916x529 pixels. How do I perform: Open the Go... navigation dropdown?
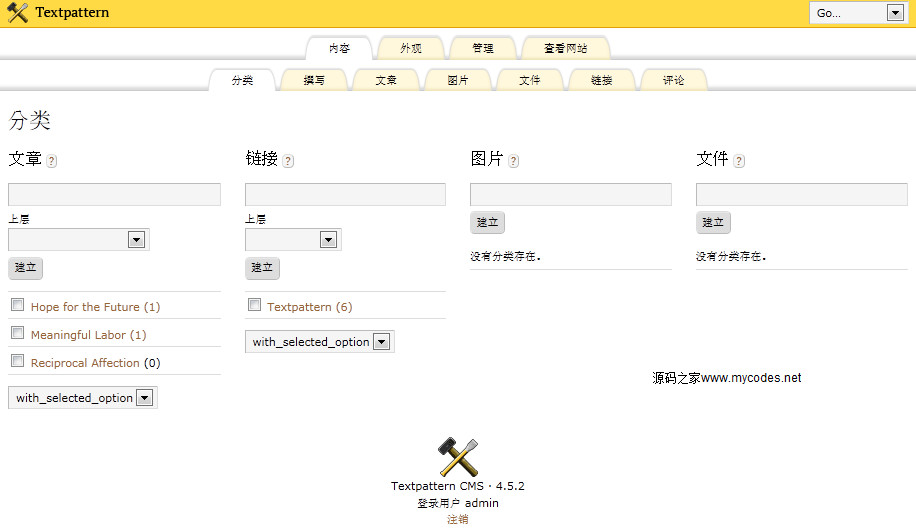pyautogui.click(x=859, y=13)
